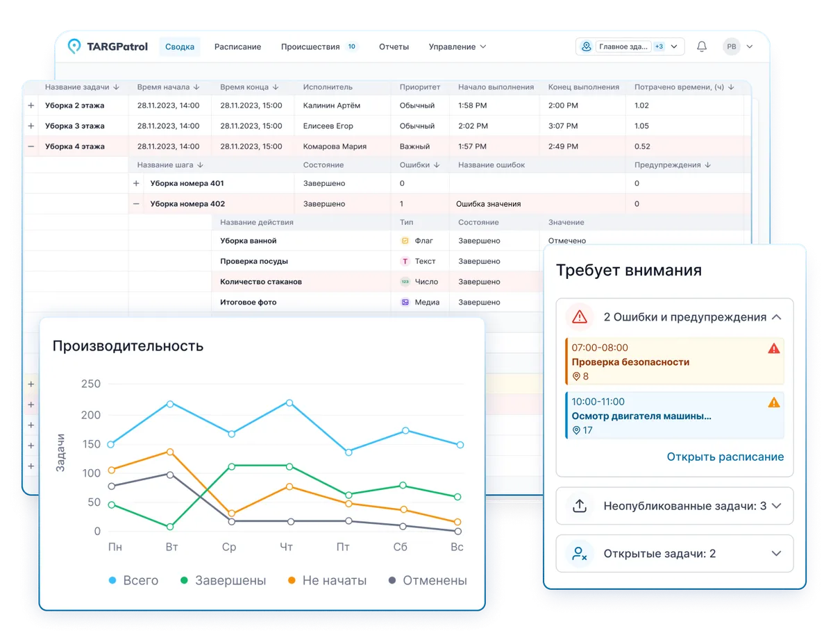
Task: Click the Открыть расписание link
Action: (x=725, y=457)
